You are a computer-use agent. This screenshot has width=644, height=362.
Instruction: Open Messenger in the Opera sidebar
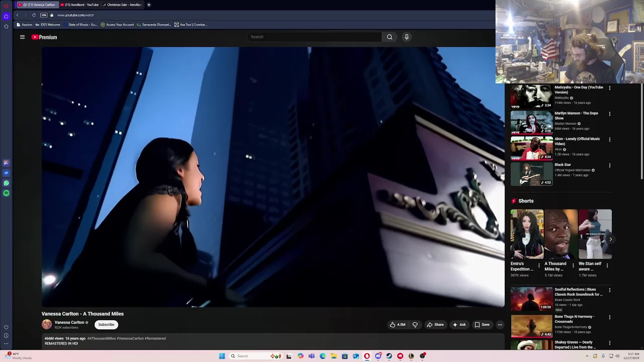tap(6, 173)
